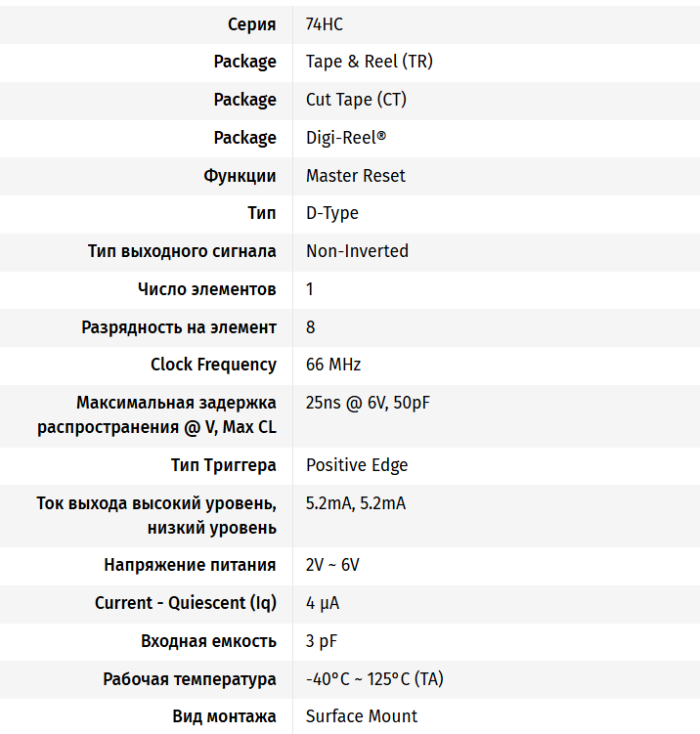Screen dimensions: 700x734
Task: Click the Master Reset function value
Action: pyautogui.click(x=355, y=176)
